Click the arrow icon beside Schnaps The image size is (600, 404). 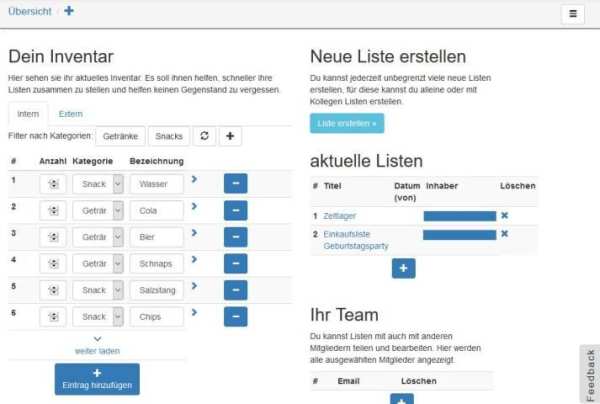pyautogui.click(x=194, y=259)
